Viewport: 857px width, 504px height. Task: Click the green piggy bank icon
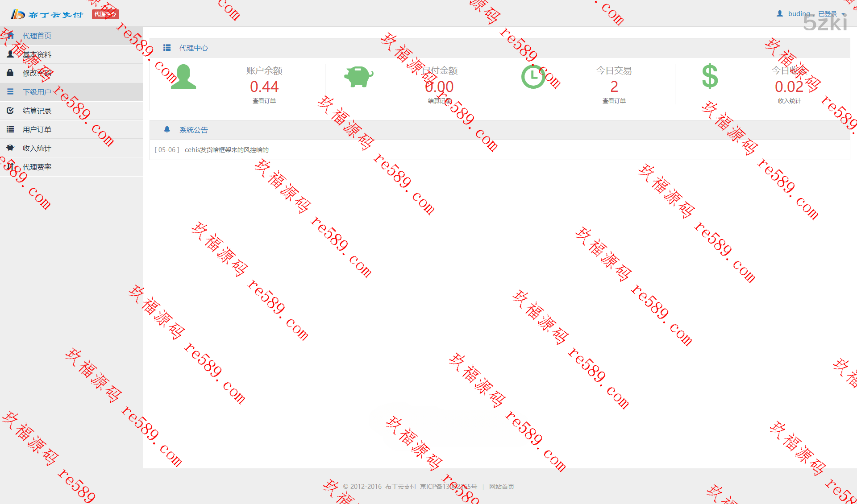[358, 77]
